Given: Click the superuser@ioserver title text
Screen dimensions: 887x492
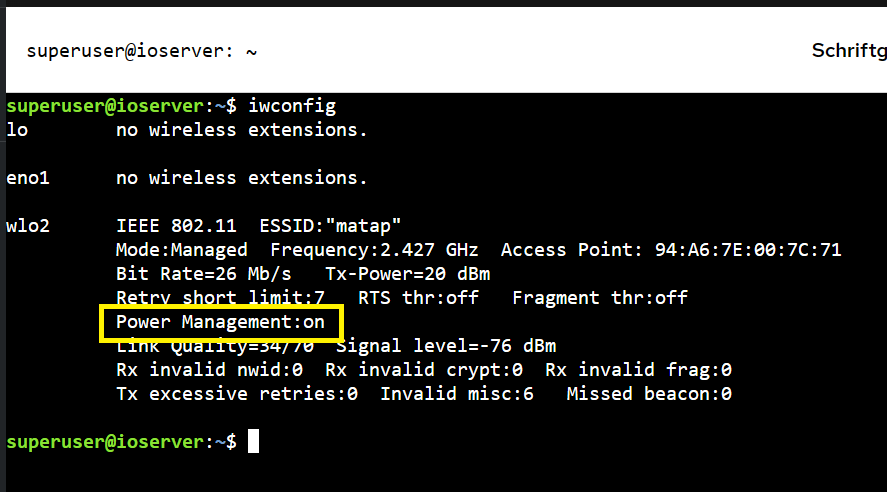Looking at the screenshot, I should [x=128, y=51].
